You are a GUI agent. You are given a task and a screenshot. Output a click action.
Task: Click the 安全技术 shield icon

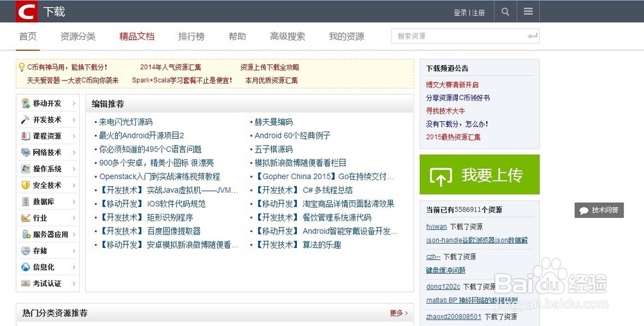tap(26, 185)
